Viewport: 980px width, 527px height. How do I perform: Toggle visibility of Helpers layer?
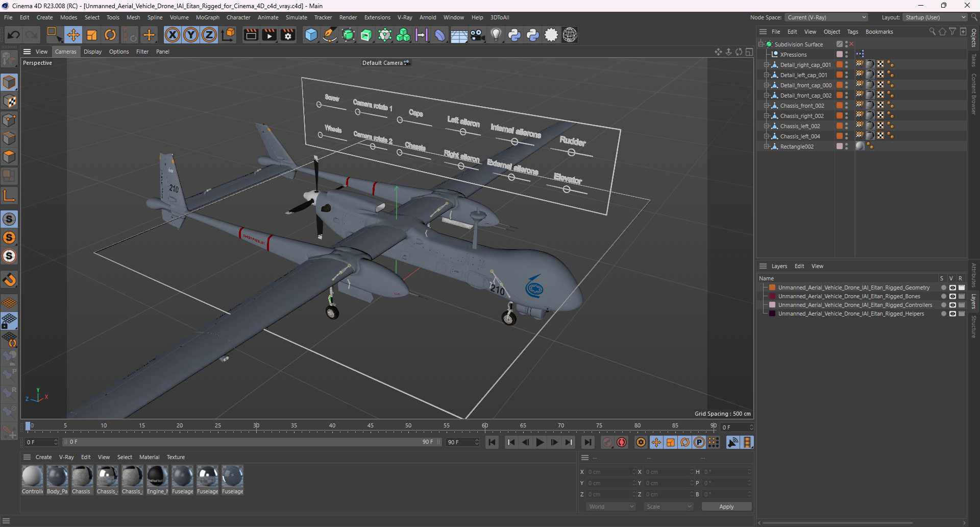[x=952, y=314]
